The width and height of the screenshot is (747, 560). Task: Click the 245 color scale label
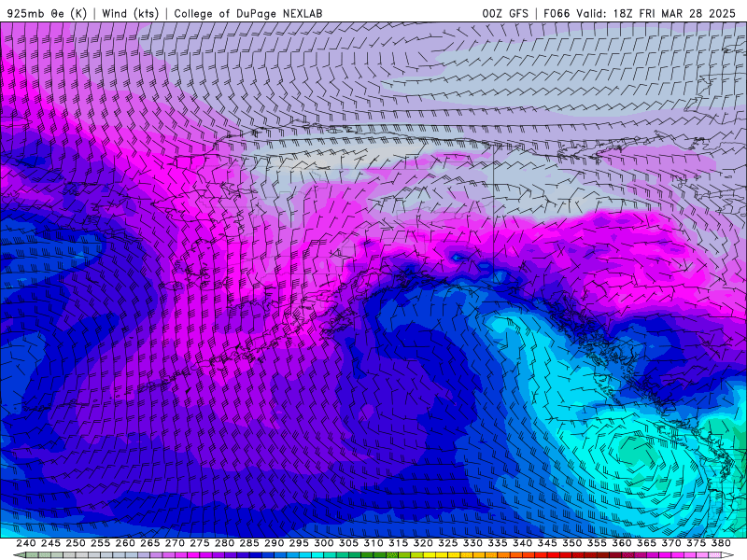[50, 543]
